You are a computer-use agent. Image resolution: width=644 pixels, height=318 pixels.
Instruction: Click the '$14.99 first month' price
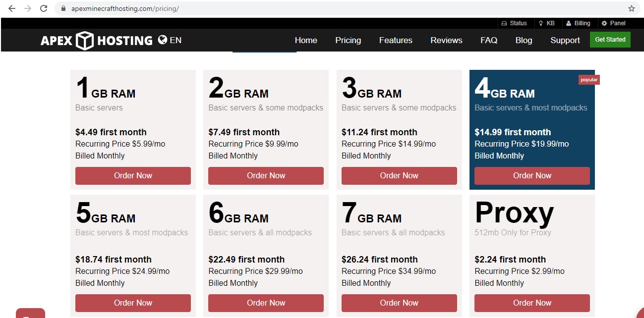click(x=513, y=132)
